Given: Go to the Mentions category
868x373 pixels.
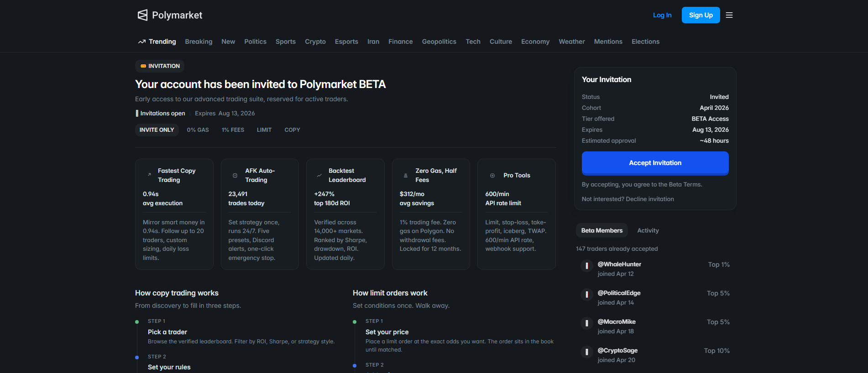Looking at the screenshot, I should [608, 41].
